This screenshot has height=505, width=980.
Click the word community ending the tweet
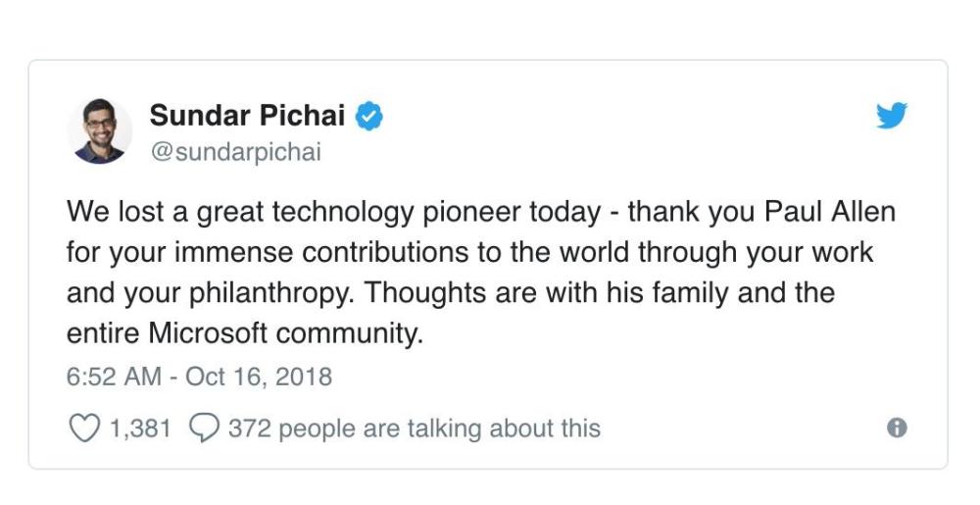350,333
